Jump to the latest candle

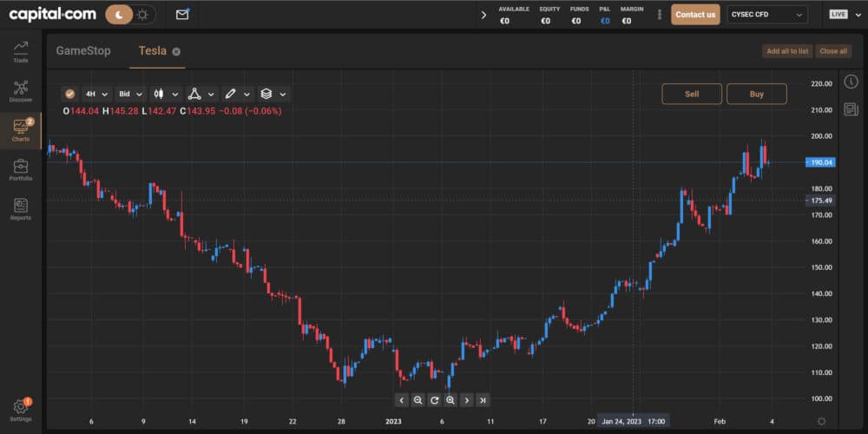483,400
